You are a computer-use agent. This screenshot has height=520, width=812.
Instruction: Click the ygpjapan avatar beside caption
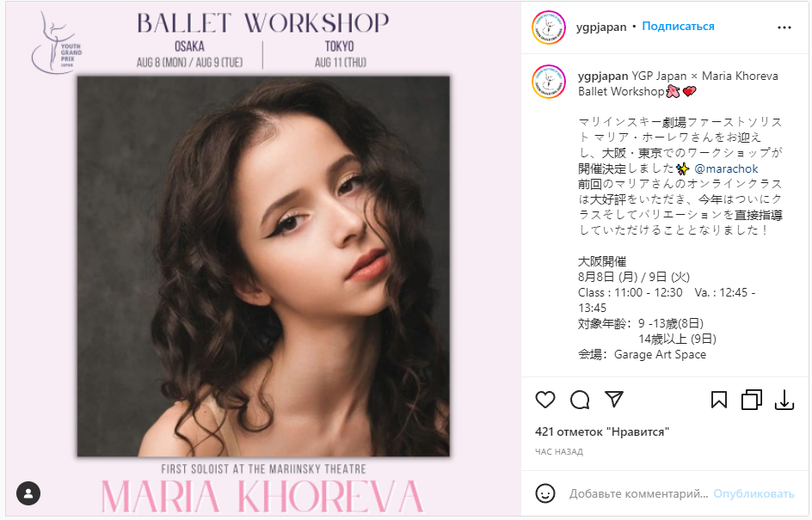point(549,82)
